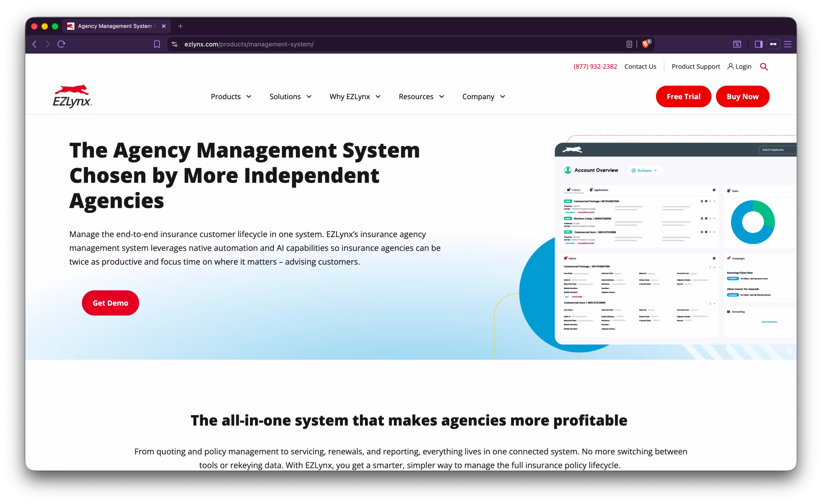The height and width of the screenshot is (504, 822).
Task: Expand the Products dropdown menu
Action: pos(231,96)
